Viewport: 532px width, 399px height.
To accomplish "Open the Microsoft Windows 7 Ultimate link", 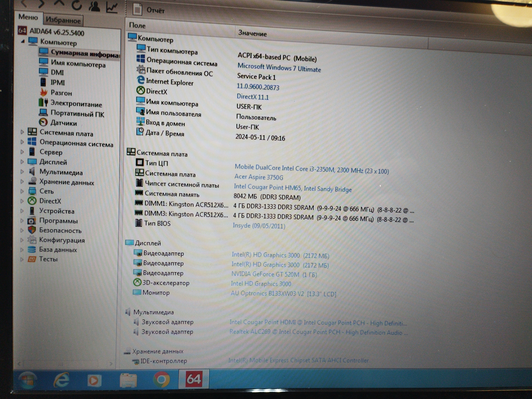I will click(279, 68).
